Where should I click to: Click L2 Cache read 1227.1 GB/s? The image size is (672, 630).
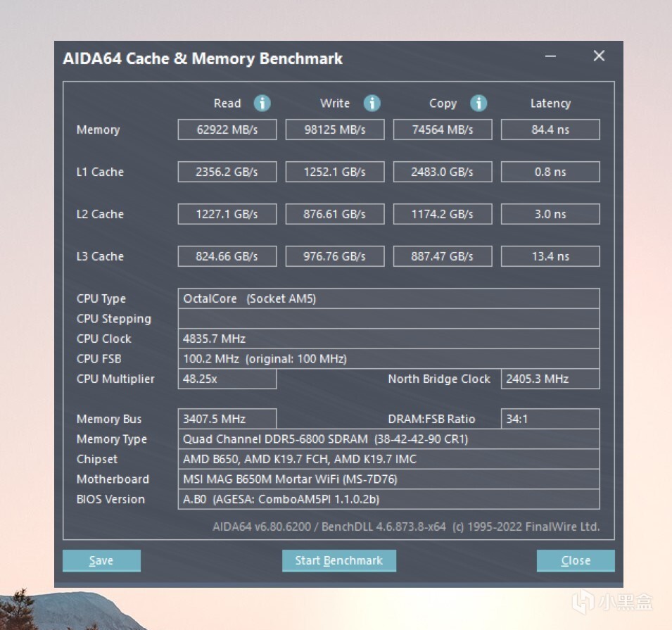227,214
